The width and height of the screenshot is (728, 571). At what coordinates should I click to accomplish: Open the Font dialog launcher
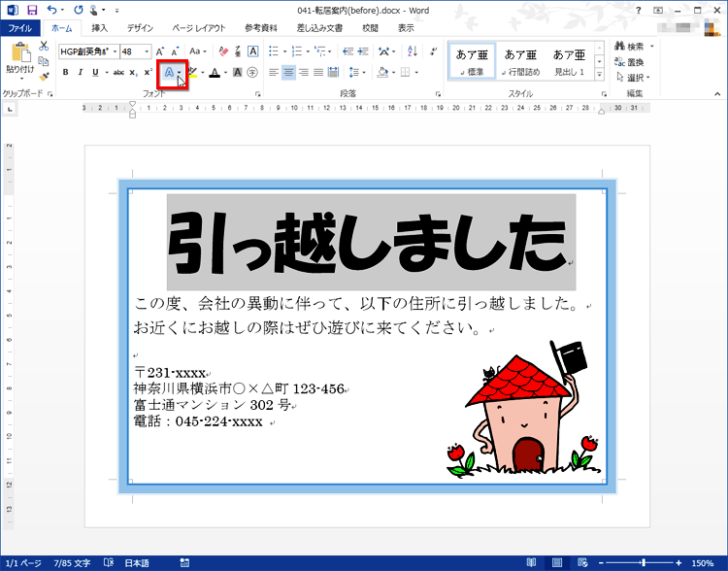tap(257, 94)
